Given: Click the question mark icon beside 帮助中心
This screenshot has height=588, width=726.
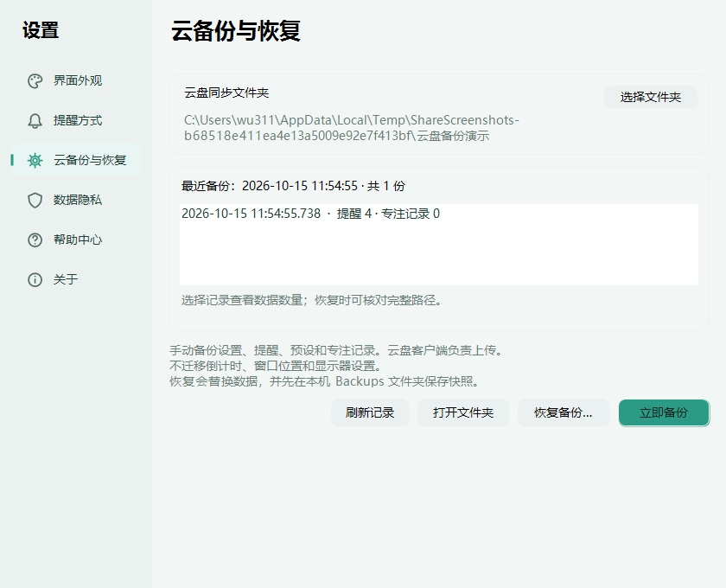Looking at the screenshot, I should [x=35, y=240].
